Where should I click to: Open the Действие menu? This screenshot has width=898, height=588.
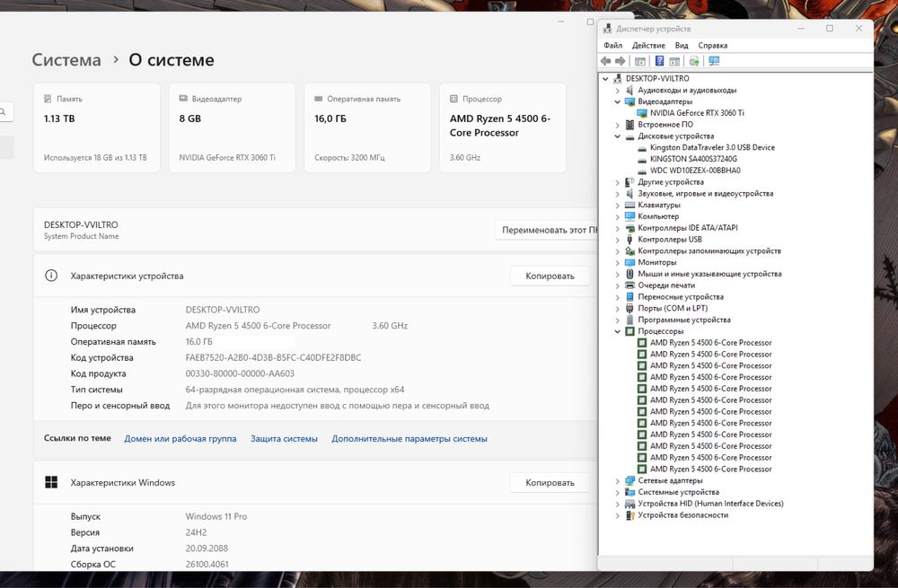tap(648, 45)
